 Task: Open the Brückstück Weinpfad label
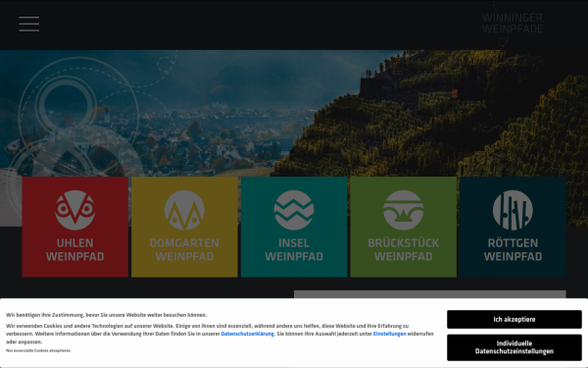[404, 249]
